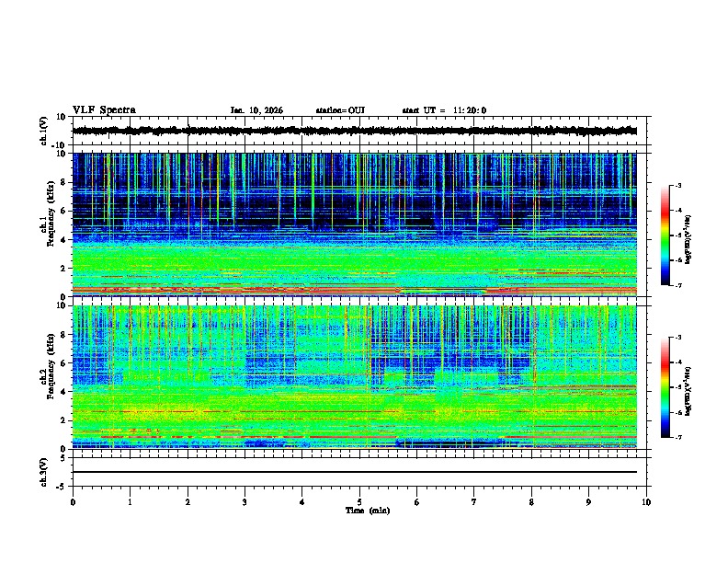Image resolution: width=728 pixels, height=563 pixels.
Task: Click ch.1 frequency axis tick "6"
Action: coord(63,211)
